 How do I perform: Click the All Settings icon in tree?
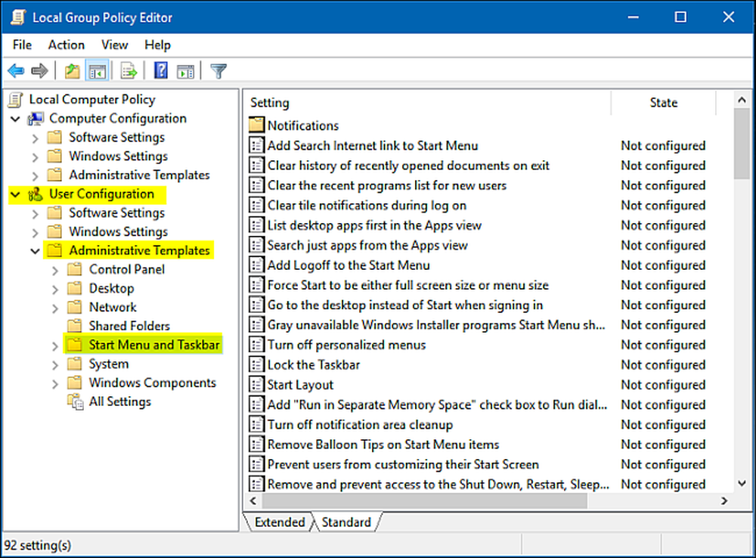[x=75, y=401]
